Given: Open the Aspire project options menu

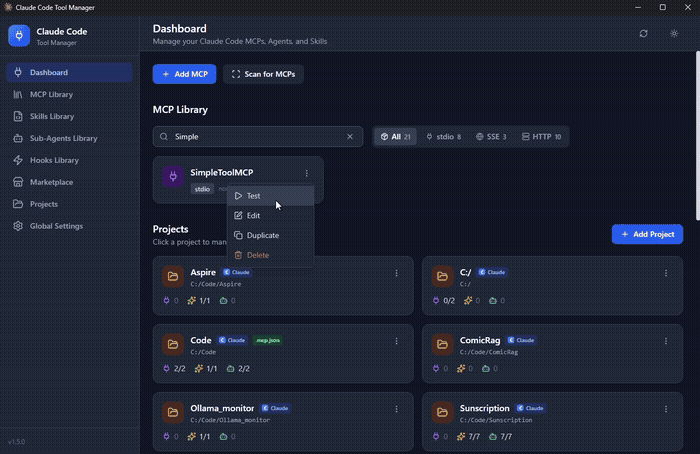Looking at the screenshot, I should [396, 273].
